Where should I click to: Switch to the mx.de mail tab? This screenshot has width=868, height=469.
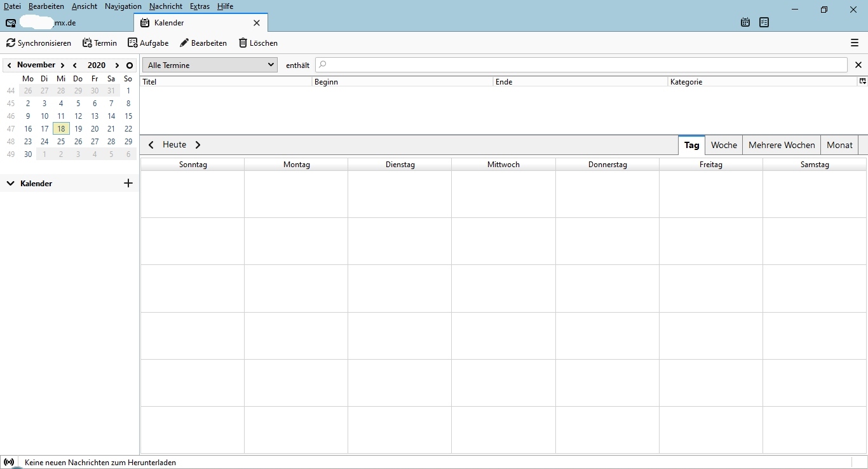point(67,23)
